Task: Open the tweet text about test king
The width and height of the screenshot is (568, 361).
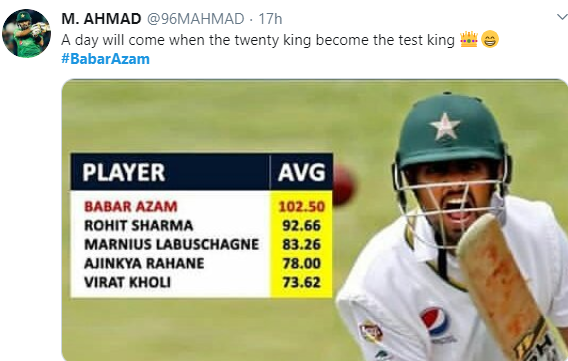Action: coord(258,40)
